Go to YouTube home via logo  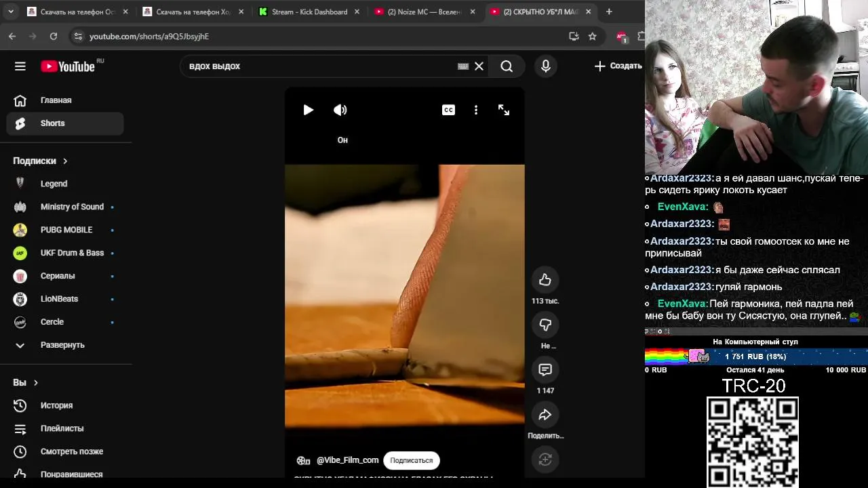click(67, 66)
